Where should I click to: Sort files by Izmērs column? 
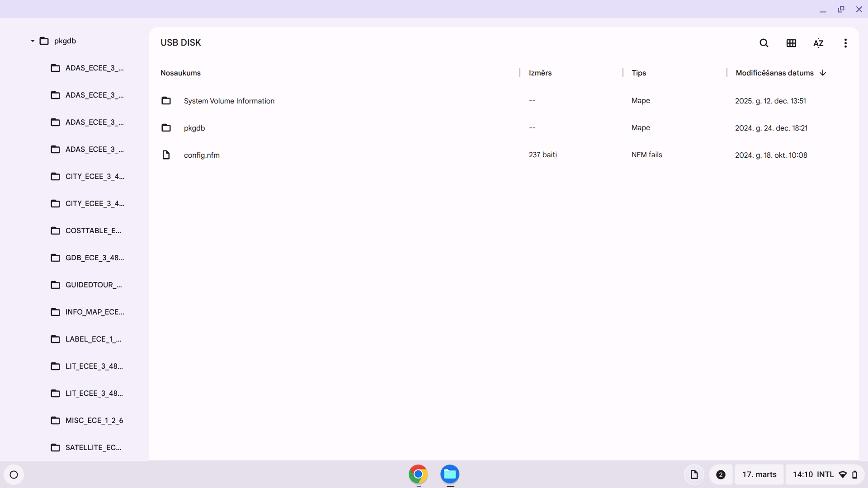[540, 73]
